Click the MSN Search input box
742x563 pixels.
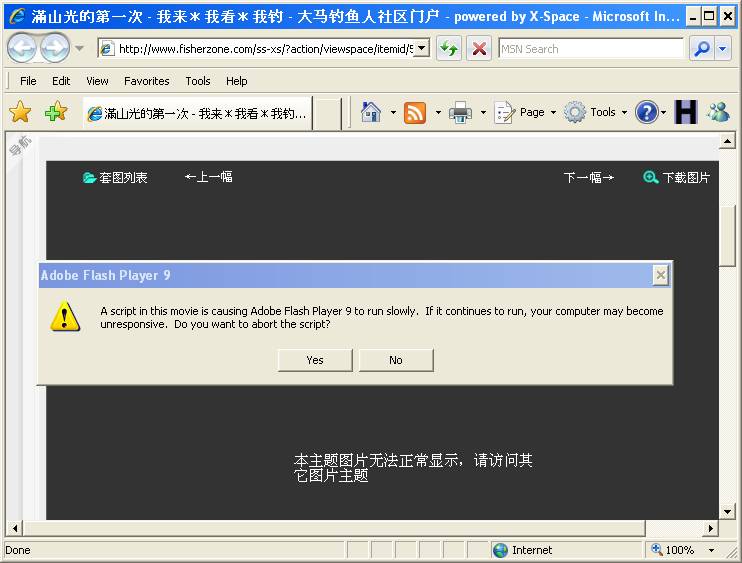[x=591, y=49]
